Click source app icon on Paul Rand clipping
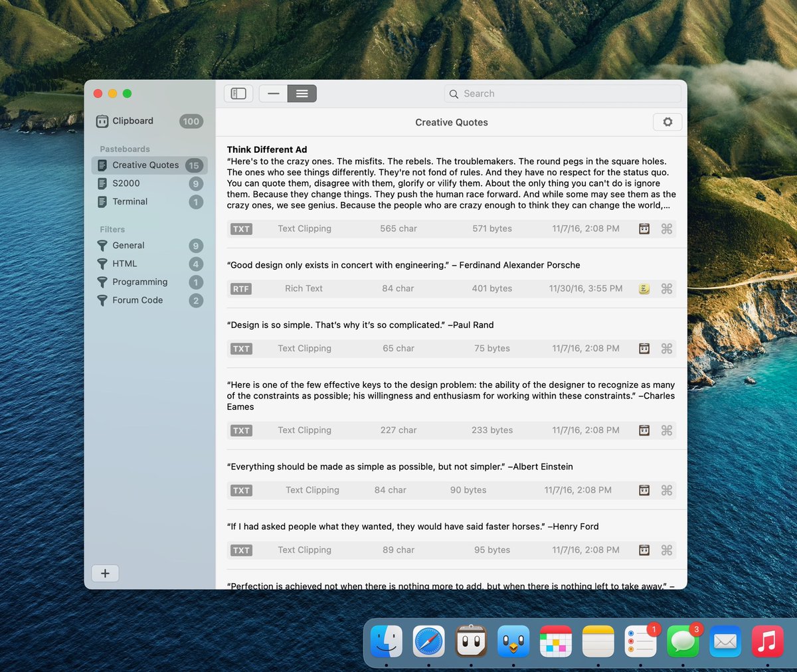 [x=644, y=348]
